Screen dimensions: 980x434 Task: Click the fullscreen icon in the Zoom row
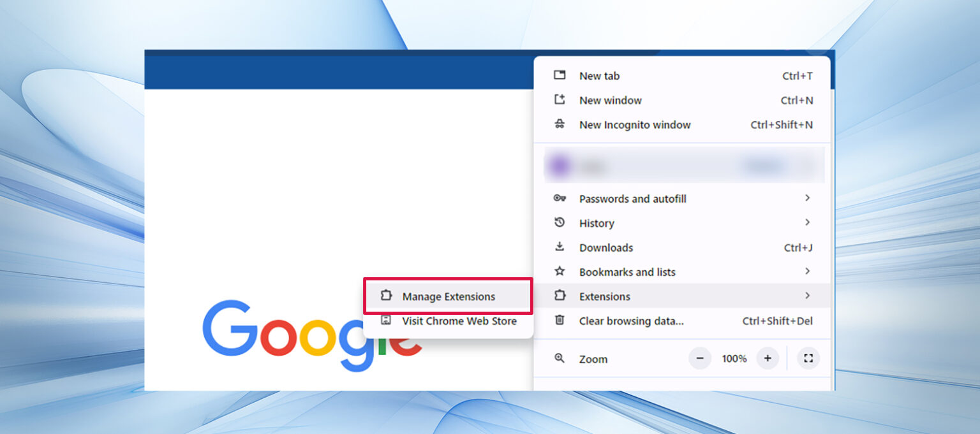click(808, 358)
